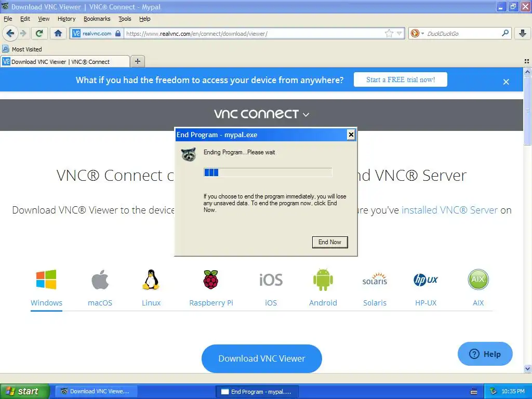The width and height of the screenshot is (532, 399).
Task: Click the Start a FREE trial now button
Action: click(x=401, y=79)
